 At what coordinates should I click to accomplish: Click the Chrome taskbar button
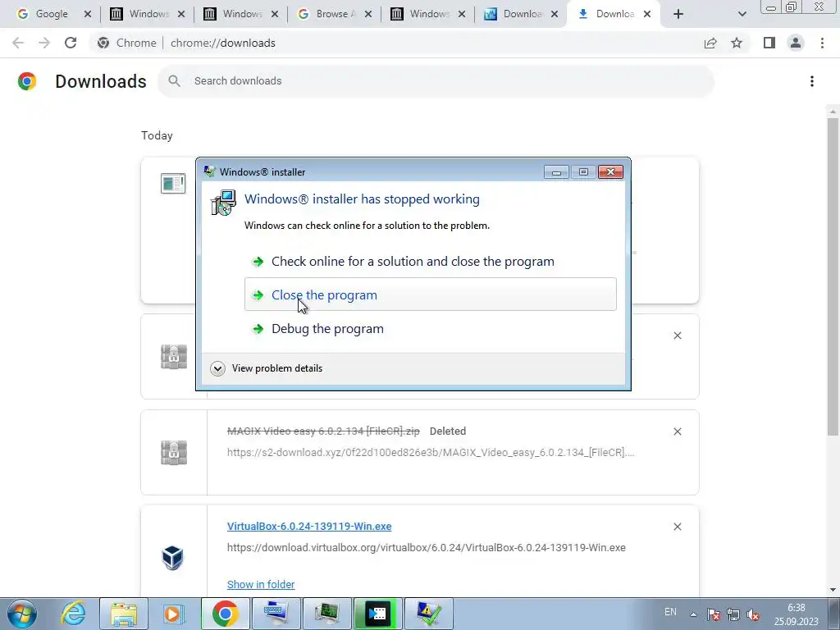tap(225, 614)
